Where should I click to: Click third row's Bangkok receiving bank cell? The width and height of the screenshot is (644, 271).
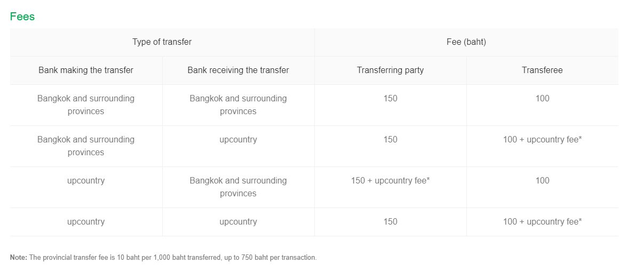tap(238, 187)
